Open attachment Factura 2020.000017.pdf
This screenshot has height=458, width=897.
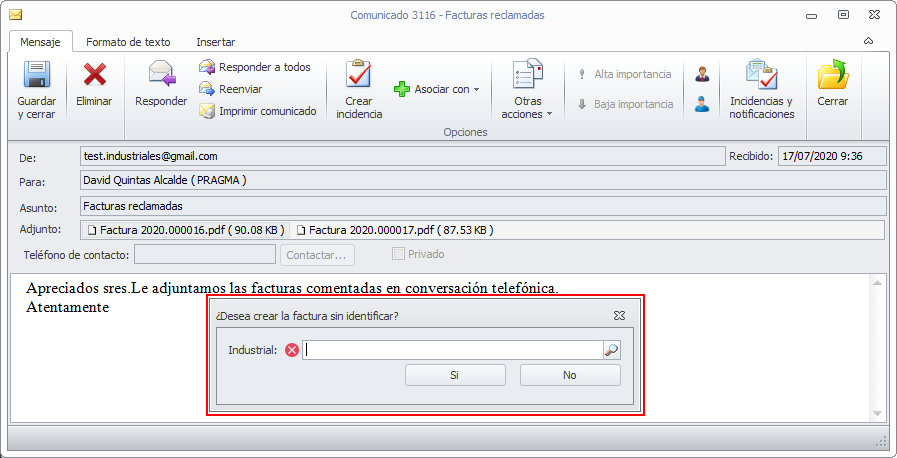[x=395, y=230]
